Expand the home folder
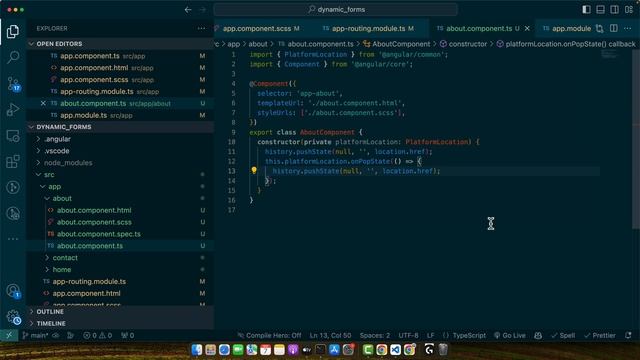The image size is (640, 360). click(x=120, y=269)
